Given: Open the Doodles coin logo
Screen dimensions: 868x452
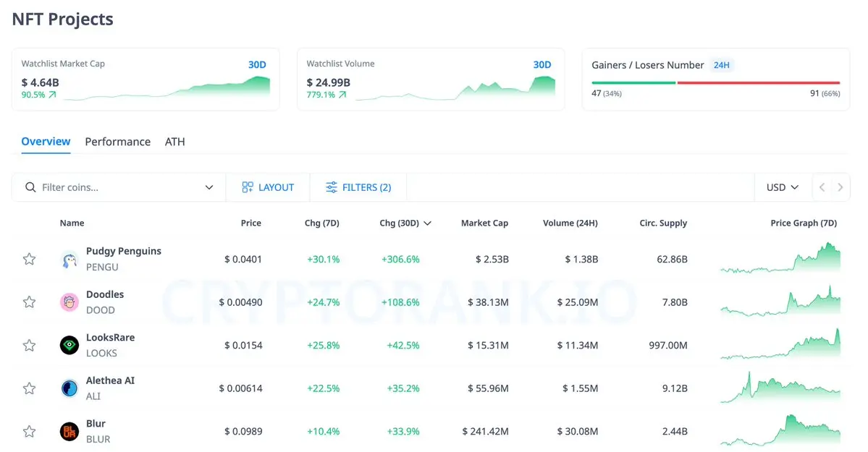Looking at the screenshot, I should [69, 302].
